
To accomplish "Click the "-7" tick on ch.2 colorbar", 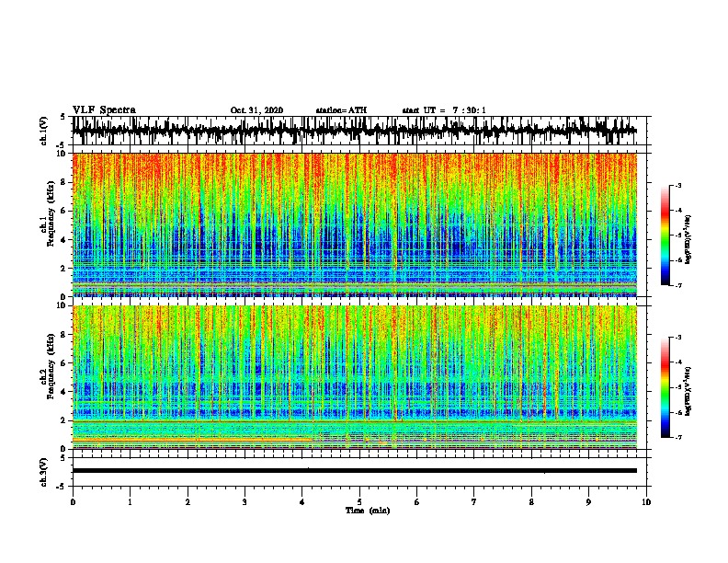I will point(677,437).
